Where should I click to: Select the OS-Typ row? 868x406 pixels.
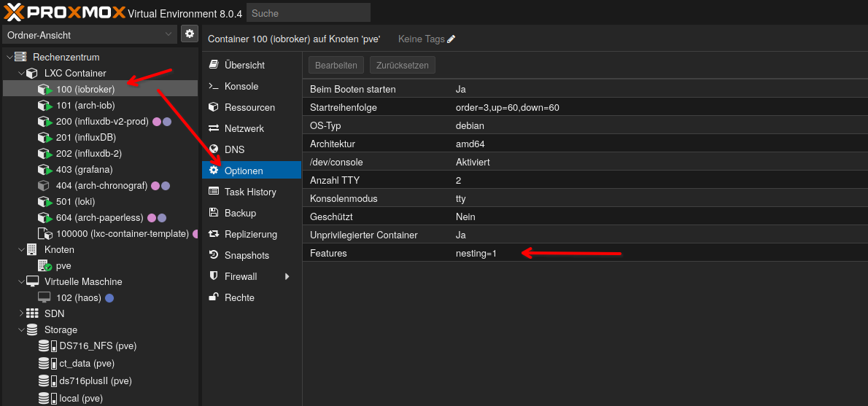(585, 125)
